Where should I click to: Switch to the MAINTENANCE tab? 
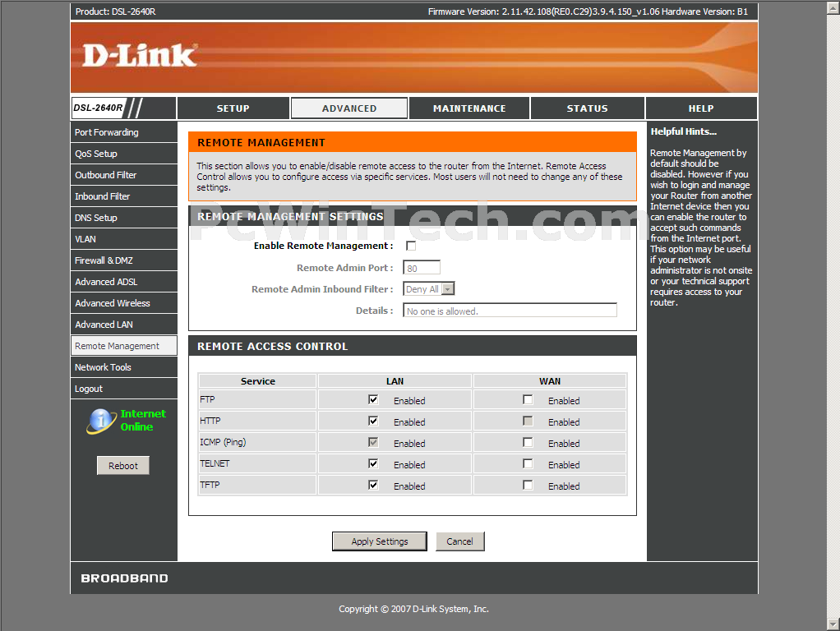click(x=469, y=108)
